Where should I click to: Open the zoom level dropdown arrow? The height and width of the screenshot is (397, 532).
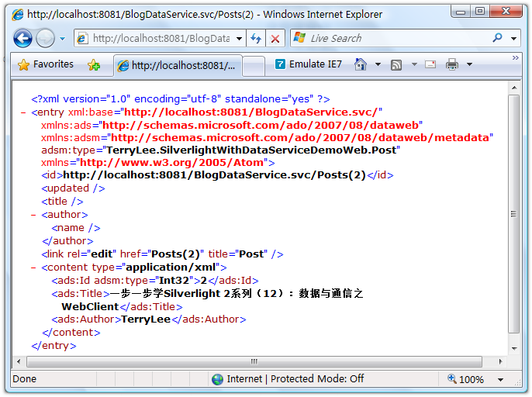tap(498, 380)
